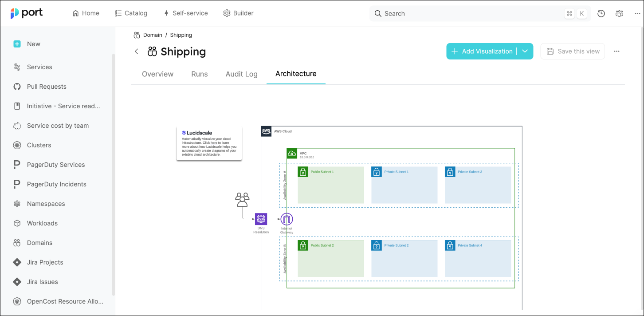Image resolution: width=644 pixels, height=316 pixels.
Task: Click the Domain breadcrumb link
Action: pos(152,35)
